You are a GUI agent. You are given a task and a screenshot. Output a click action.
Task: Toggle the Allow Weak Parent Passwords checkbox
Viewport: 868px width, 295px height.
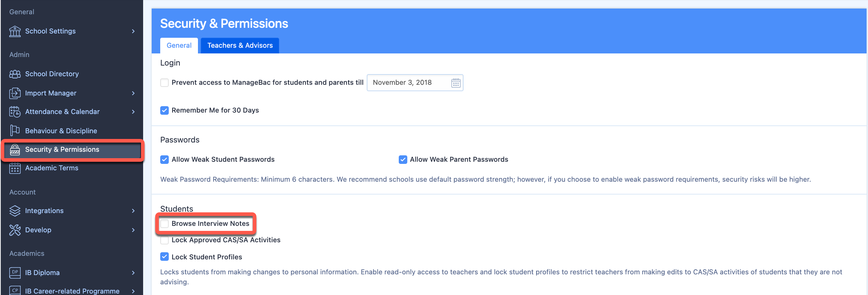(x=403, y=160)
